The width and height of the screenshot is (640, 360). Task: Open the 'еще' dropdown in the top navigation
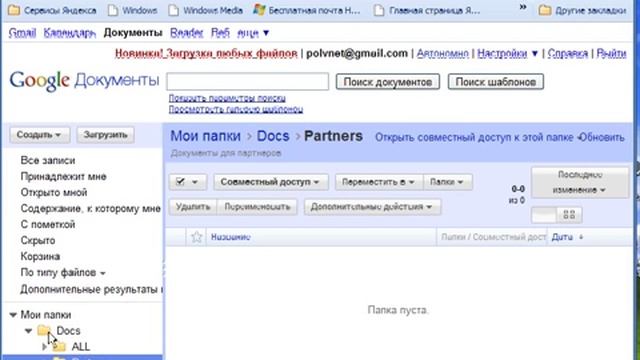[253, 33]
